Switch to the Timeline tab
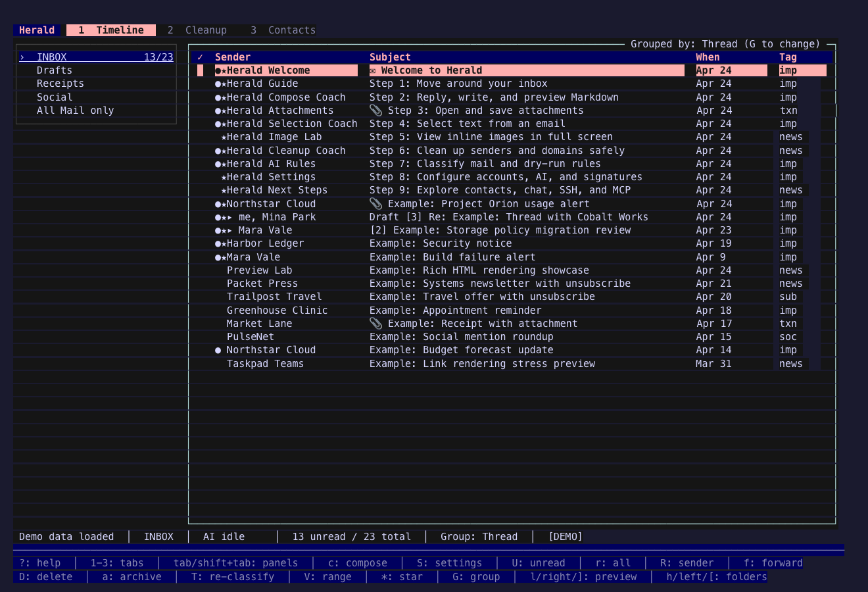The image size is (868, 592). point(111,30)
